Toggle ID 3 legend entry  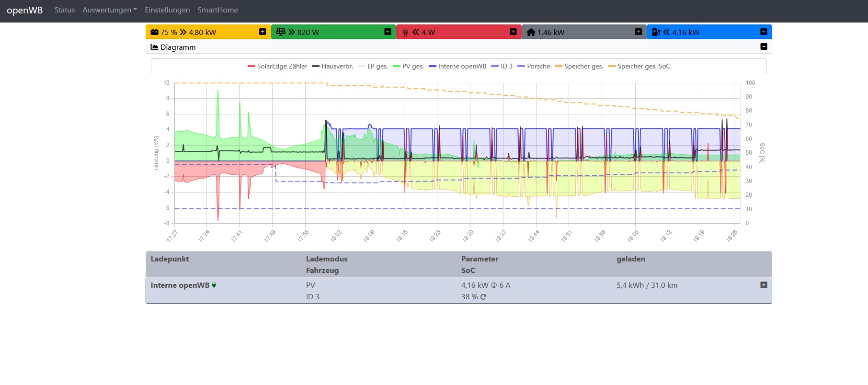502,66
